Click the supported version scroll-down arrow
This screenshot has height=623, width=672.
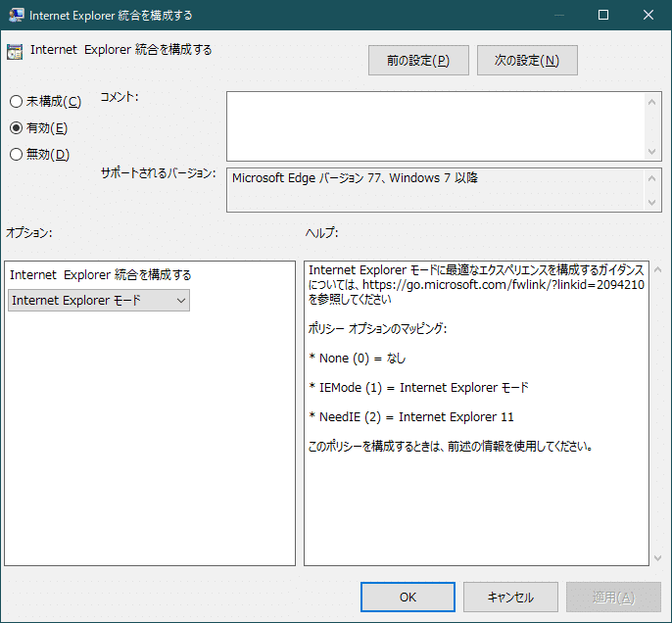coord(651,202)
